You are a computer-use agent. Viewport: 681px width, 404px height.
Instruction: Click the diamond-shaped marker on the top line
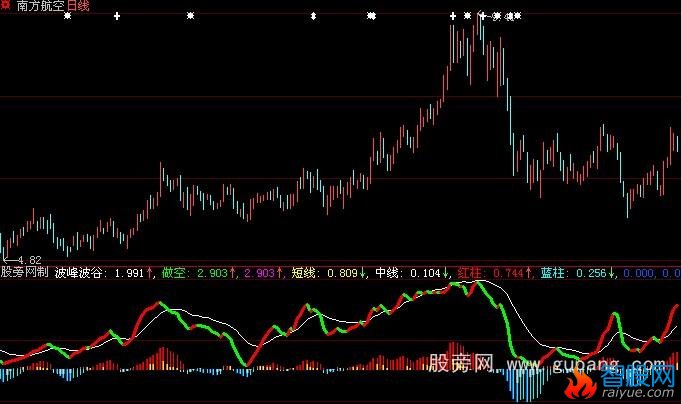(x=313, y=17)
